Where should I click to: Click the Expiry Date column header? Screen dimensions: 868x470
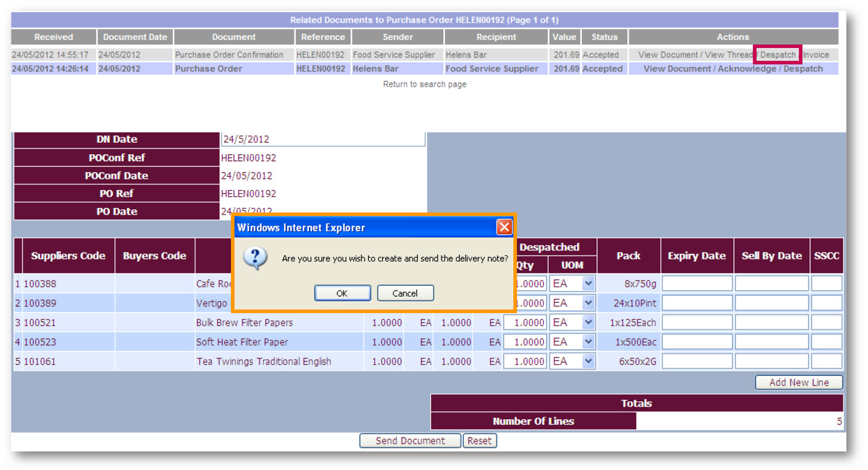point(697,255)
